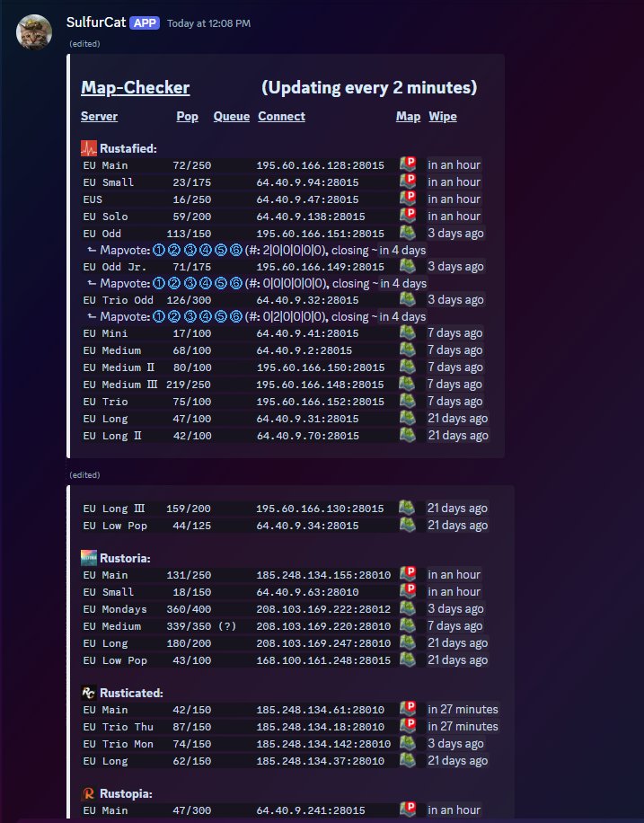Select the IP 185.248.134.155:28010
The height and width of the screenshot is (823, 644).
pos(323,575)
